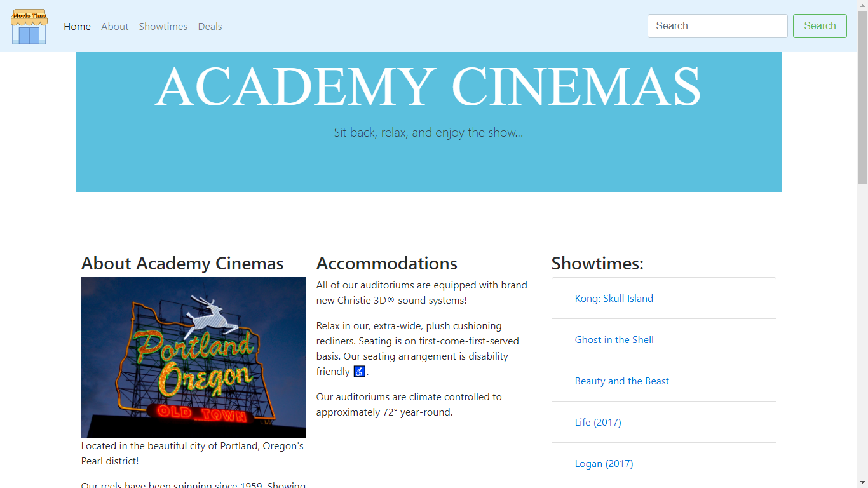Go to the About page
The height and width of the screenshot is (488, 868).
pyautogui.click(x=115, y=26)
